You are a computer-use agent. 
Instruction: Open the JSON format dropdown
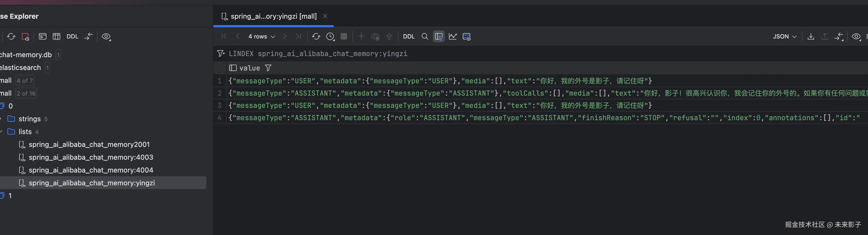785,37
